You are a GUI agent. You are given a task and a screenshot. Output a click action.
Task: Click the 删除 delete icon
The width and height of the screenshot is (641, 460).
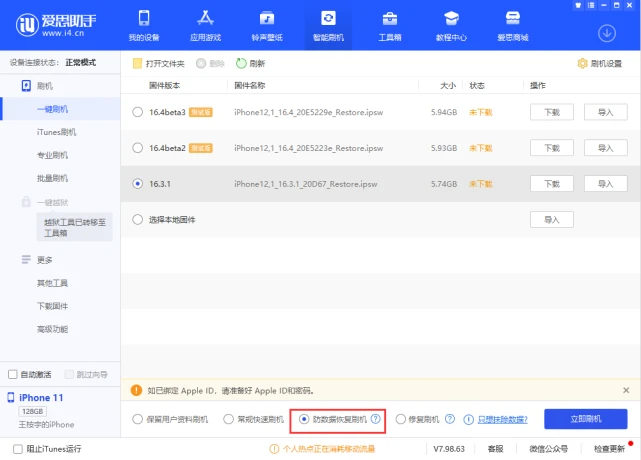pyautogui.click(x=201, y=63)
